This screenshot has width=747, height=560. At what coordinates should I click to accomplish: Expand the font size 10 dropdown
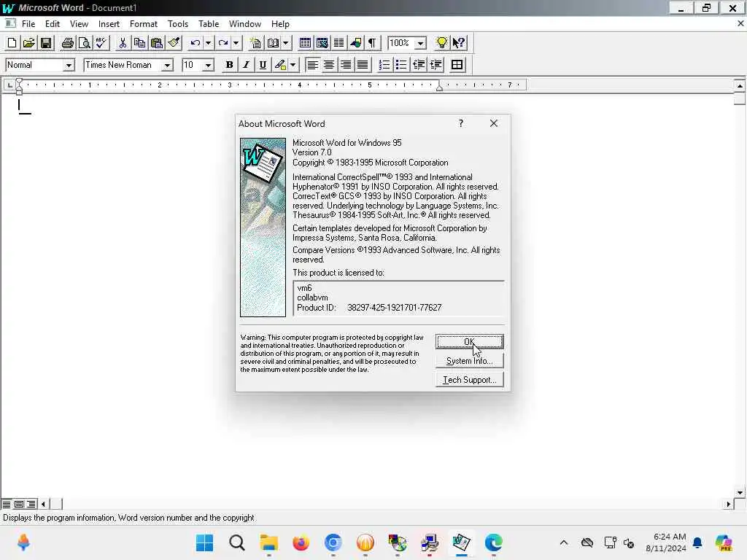click(208, 65)
